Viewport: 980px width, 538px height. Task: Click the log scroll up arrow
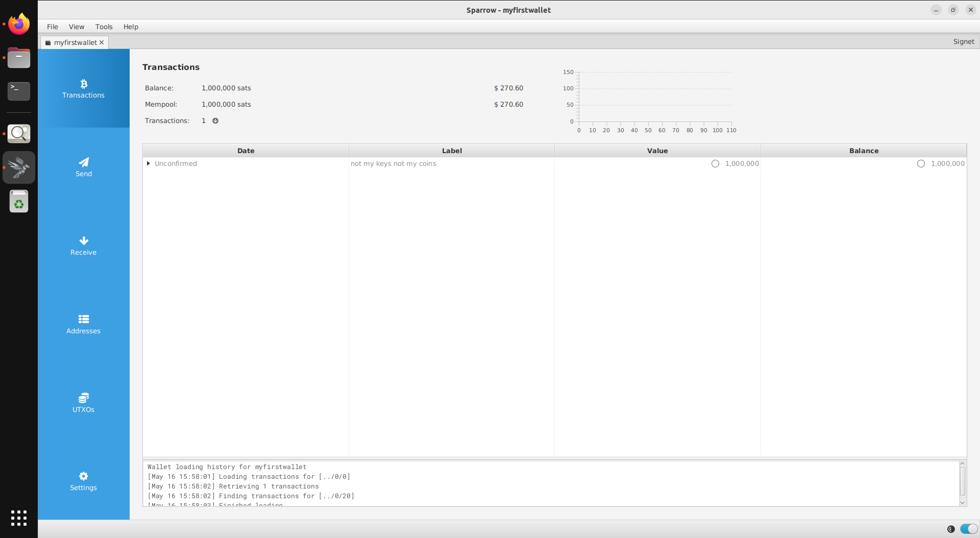(x=963, y=463)
